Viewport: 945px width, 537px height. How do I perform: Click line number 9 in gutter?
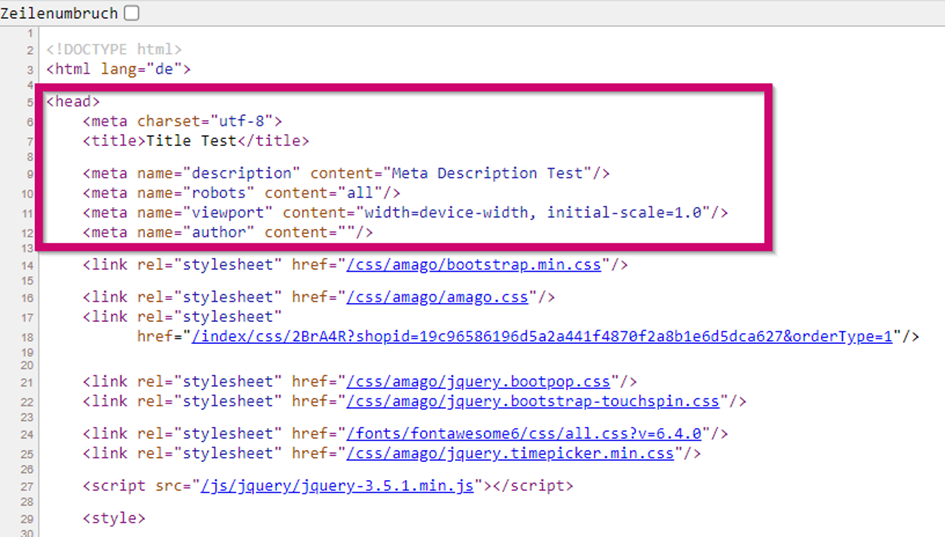click(x=30, y=175)
